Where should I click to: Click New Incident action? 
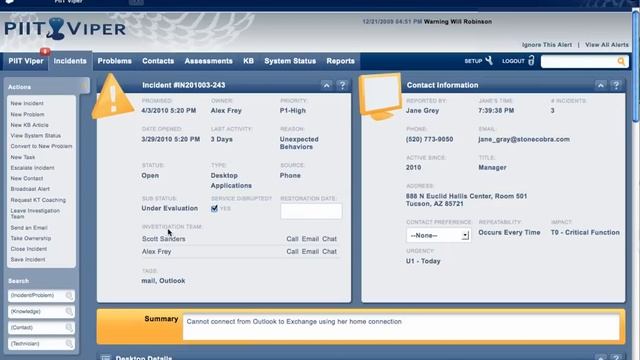[27, 103]
